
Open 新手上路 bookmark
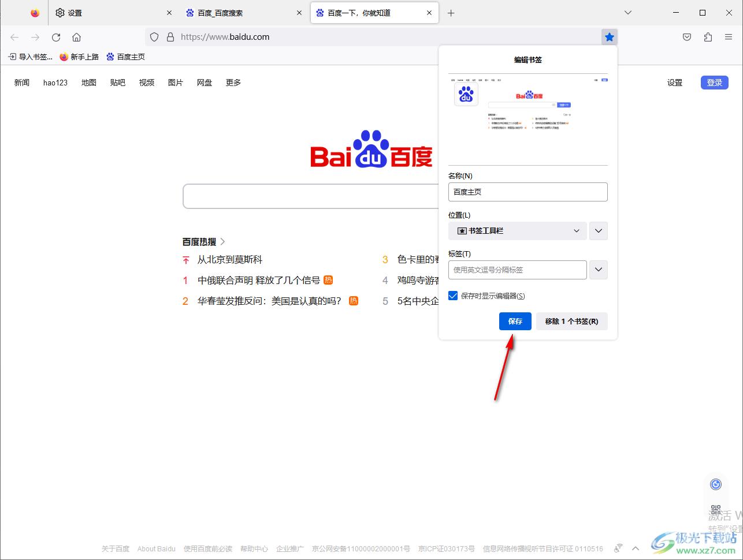(79, 57)
